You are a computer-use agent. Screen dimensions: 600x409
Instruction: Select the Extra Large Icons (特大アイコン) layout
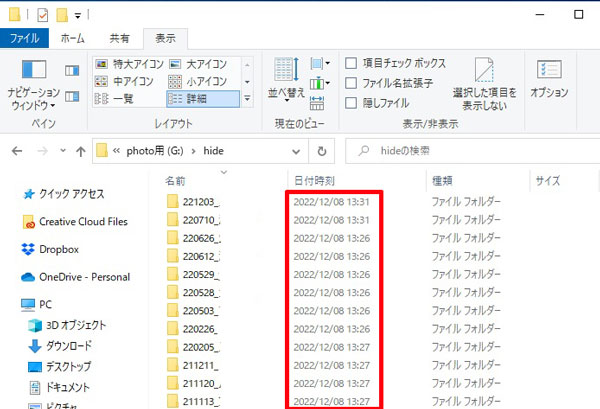click(x=127, y=64)
